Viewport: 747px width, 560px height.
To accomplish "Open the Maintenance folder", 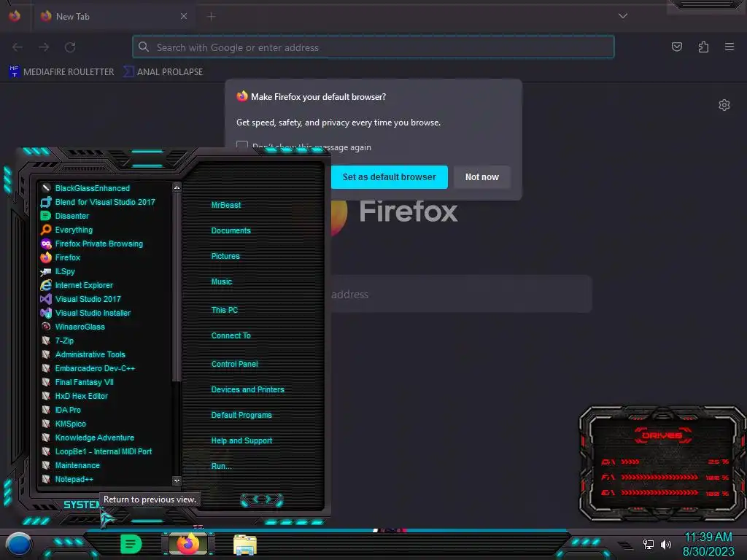I will [x=71, y=465].
